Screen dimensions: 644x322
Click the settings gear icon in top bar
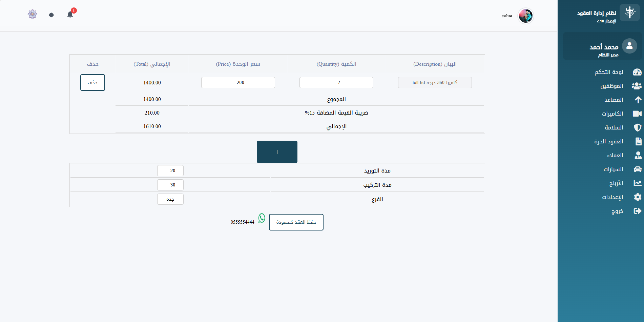pyautogui.click(x=33, y=14)
